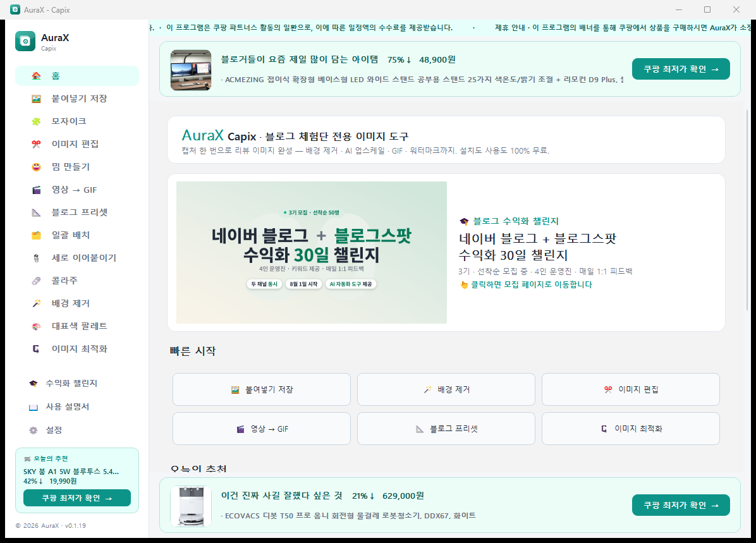Click the graduation cap icon beside sidebar 수익화 챌린지
This screenshot has width=756, height=543.
pyautogui.click(x=33, y=383)
